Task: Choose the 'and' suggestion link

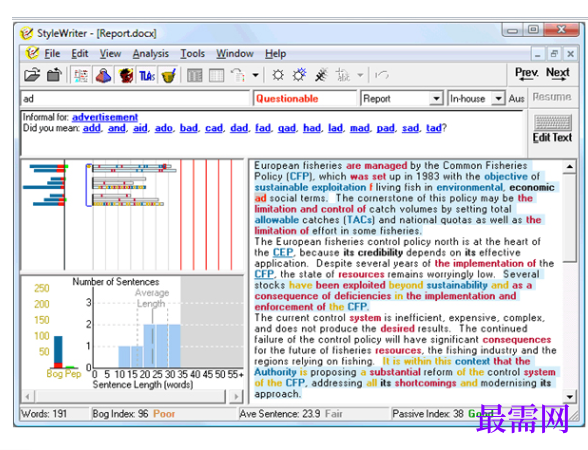Action: (x=117, y=128)
